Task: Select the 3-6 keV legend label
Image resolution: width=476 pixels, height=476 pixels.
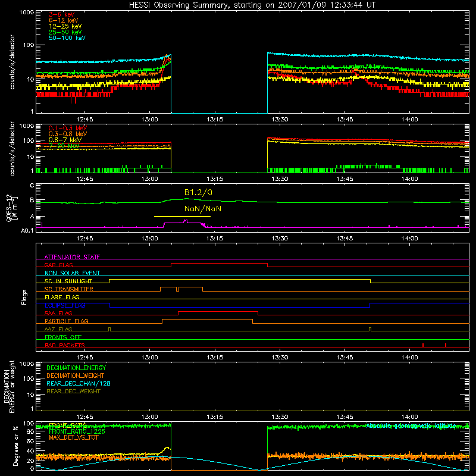Action: (62, 14)
